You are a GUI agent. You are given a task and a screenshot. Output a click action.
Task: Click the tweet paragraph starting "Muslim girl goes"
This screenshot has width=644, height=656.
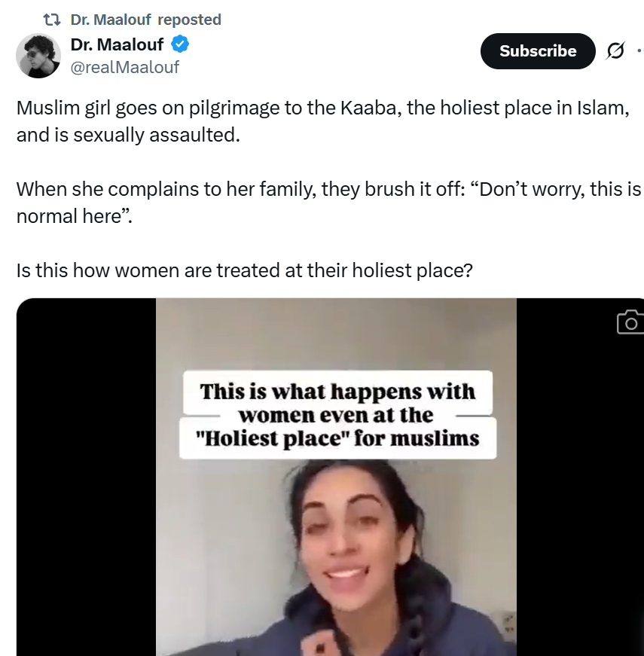pos(322,121)
